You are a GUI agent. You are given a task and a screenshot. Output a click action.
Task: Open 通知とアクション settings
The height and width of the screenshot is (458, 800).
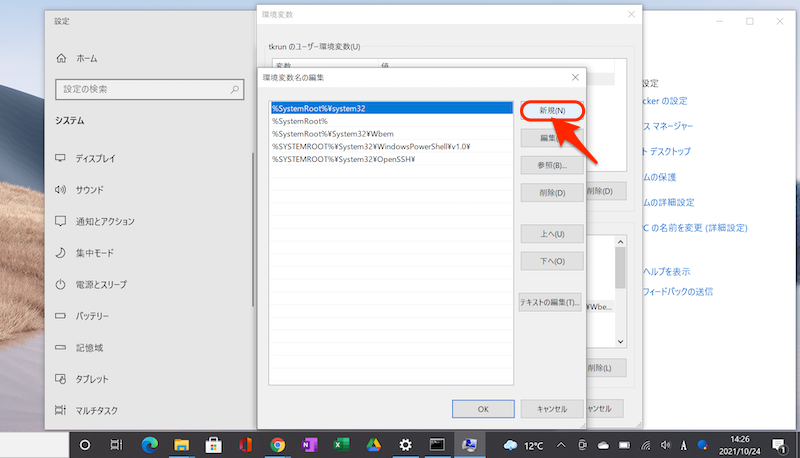[x=104, y=221]
